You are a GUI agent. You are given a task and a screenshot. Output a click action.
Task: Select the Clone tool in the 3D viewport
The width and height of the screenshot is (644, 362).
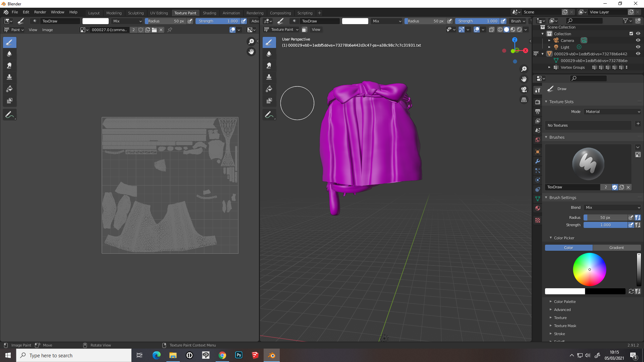click(269, 77)
